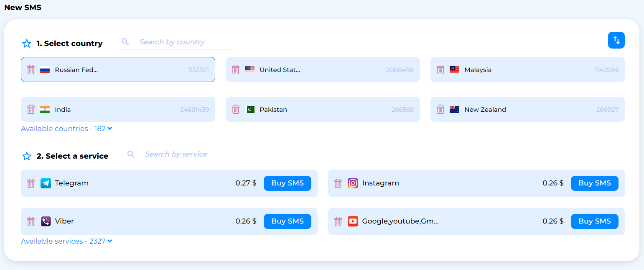Remove New Zealand using its trash icon
The image size is (644, 270).
coord(440,109)
